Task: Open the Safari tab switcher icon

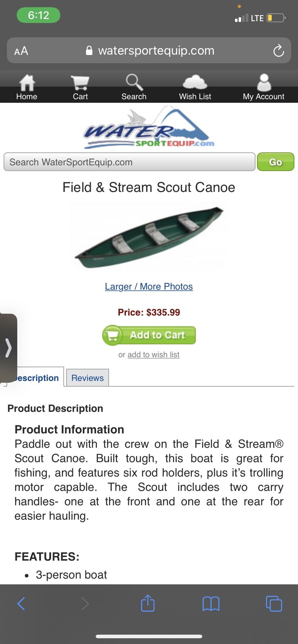Action: click(x=274, y=603)
